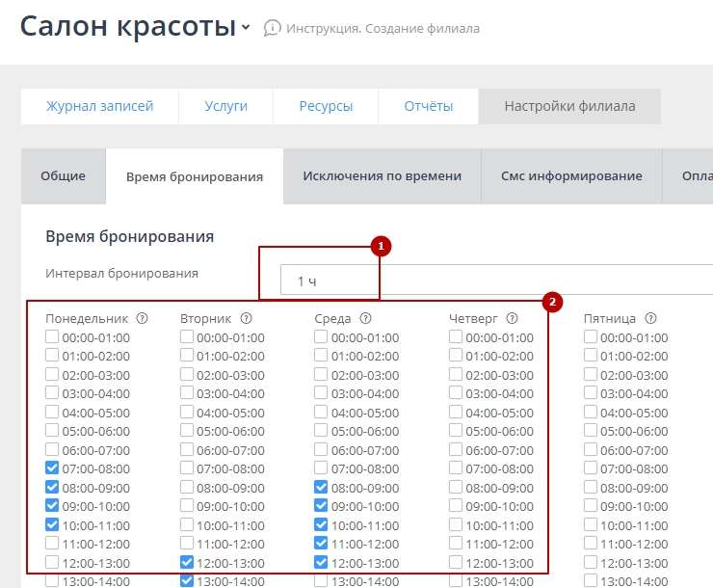This screenshot has width=713, height=588.
Task: Click the help icon next to Понедельник
Action: [x=143, y=318]
